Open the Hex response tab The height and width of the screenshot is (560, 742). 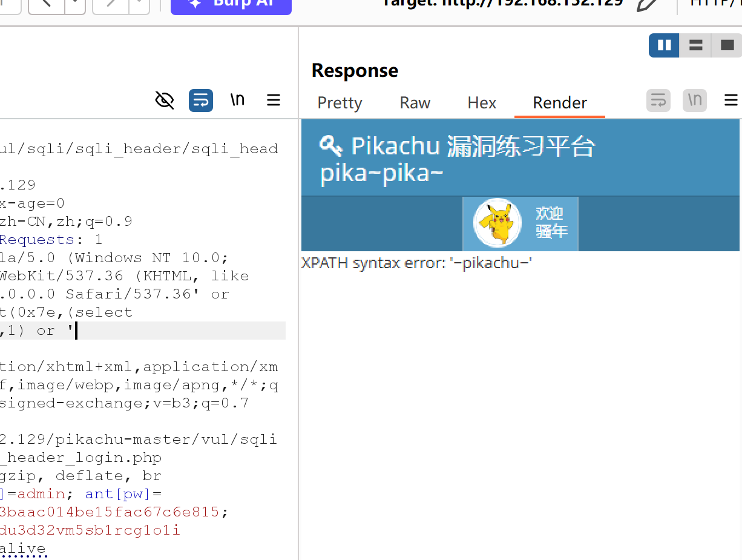pos(482,103)
